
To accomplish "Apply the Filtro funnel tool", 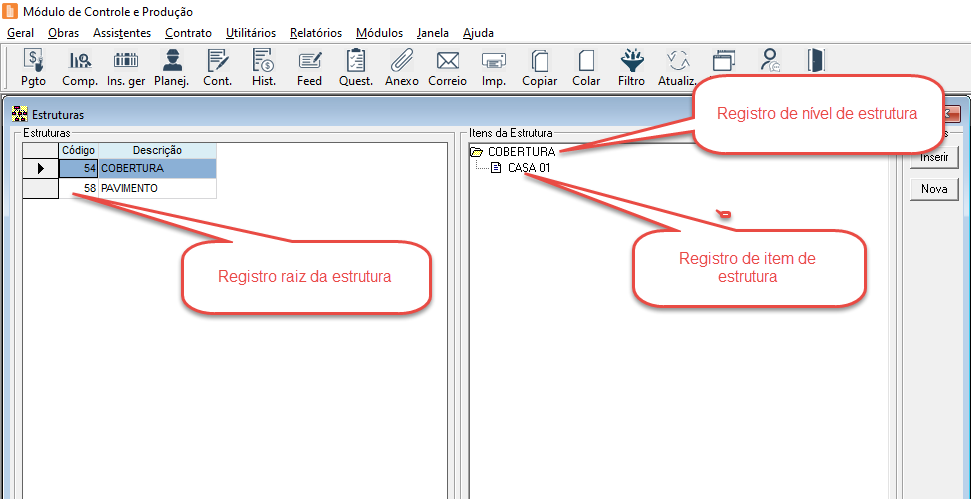I will (631, 67).
